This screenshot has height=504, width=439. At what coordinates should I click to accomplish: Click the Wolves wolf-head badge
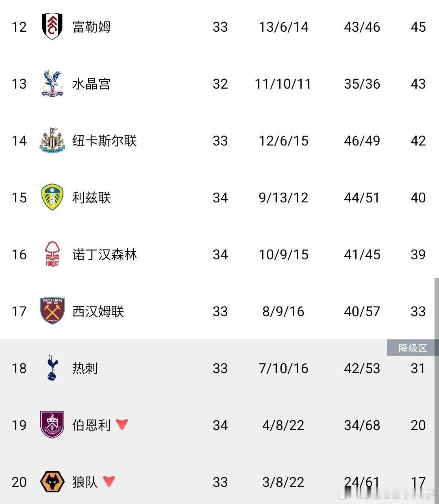point(52,482)
